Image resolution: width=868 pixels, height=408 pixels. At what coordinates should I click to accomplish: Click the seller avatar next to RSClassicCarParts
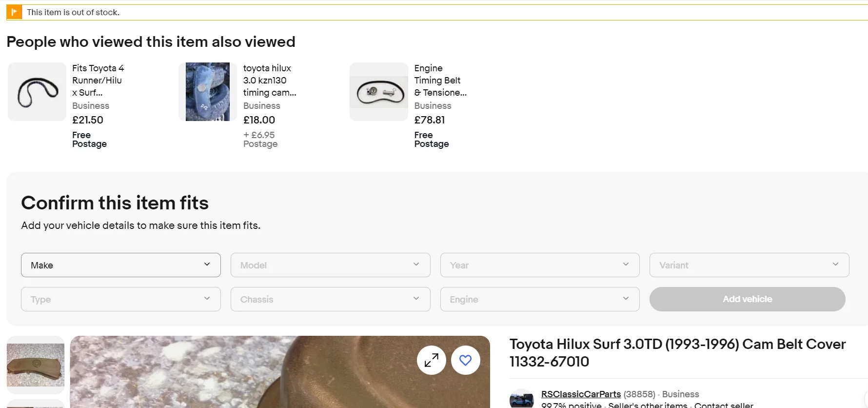pos(521,398)
